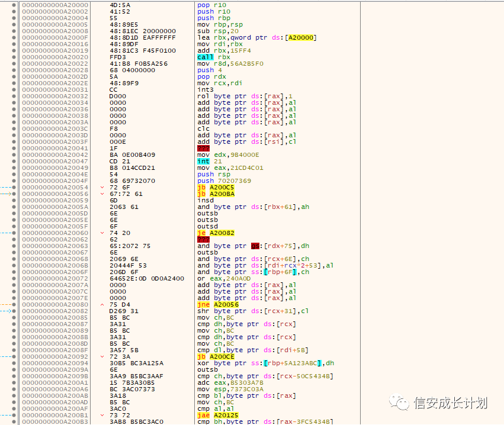Click the red jump chevron beside 72 3A

coord(102,356)
